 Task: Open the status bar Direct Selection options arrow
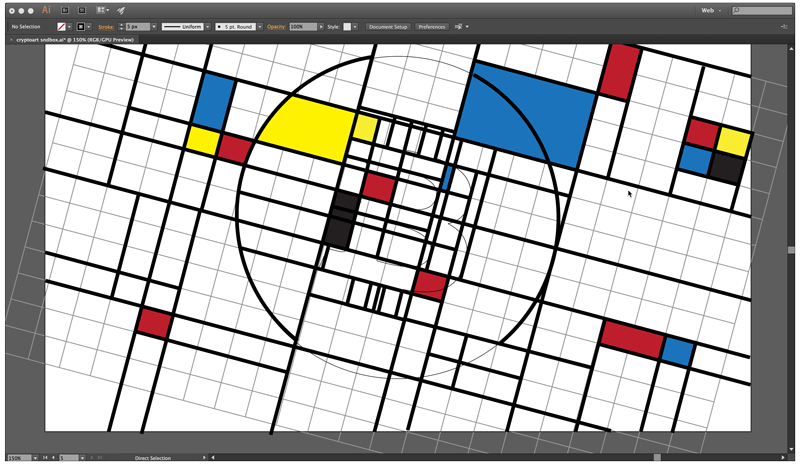[x=204, y=458]
